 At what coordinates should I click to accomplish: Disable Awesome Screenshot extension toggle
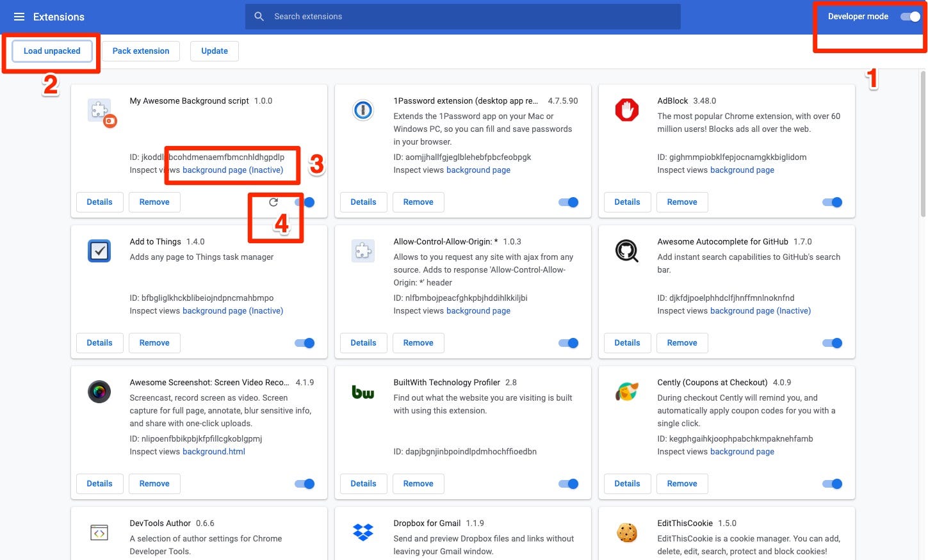tap(305, 484)
